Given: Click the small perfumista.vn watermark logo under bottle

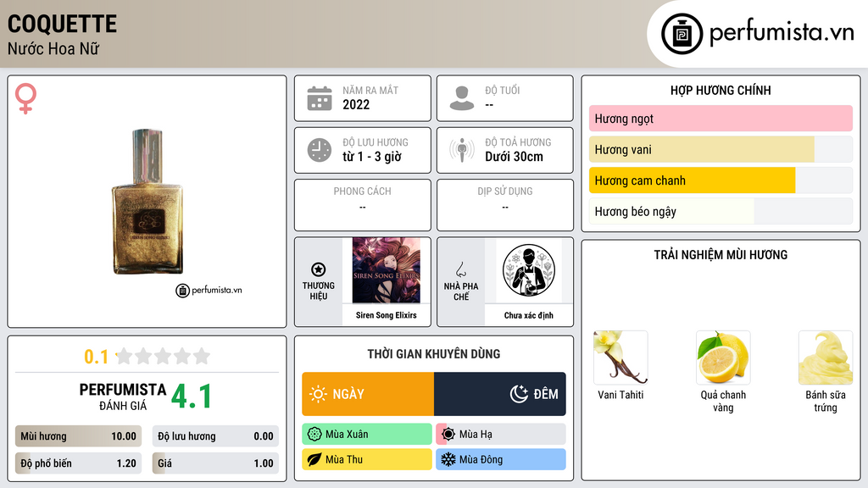Looking at the screenshot, I should pyautogui.click(x=209, y=290).
